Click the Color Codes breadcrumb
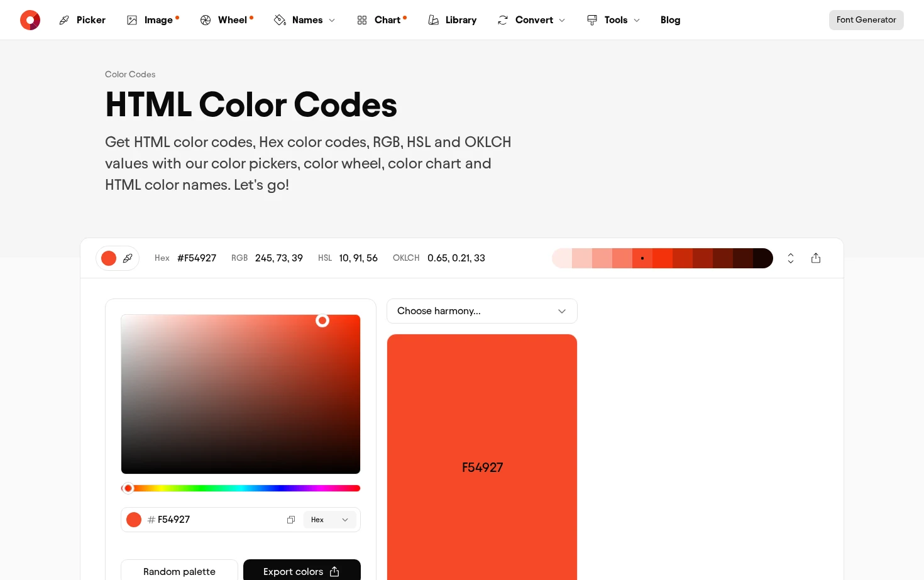 pos(130,74)
